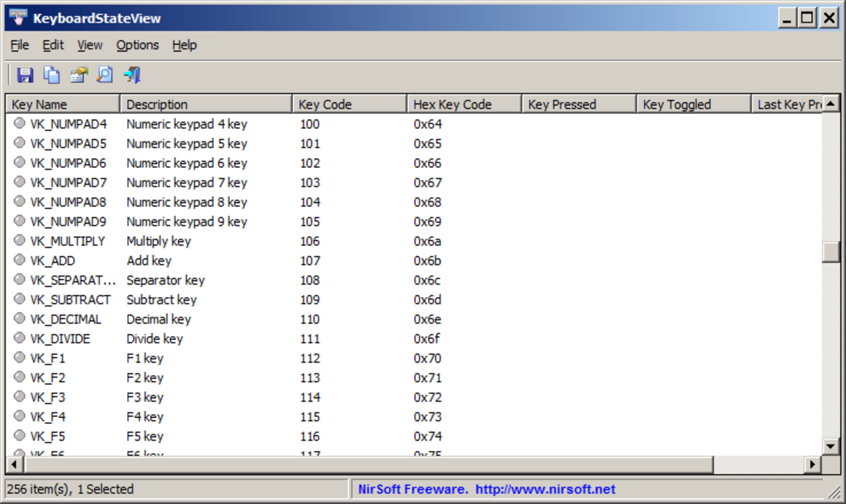Click the KeyboardStateView title bar app icon
Image resolution: width=846 pixels, height=504 pixels.
tap(18, 18)
